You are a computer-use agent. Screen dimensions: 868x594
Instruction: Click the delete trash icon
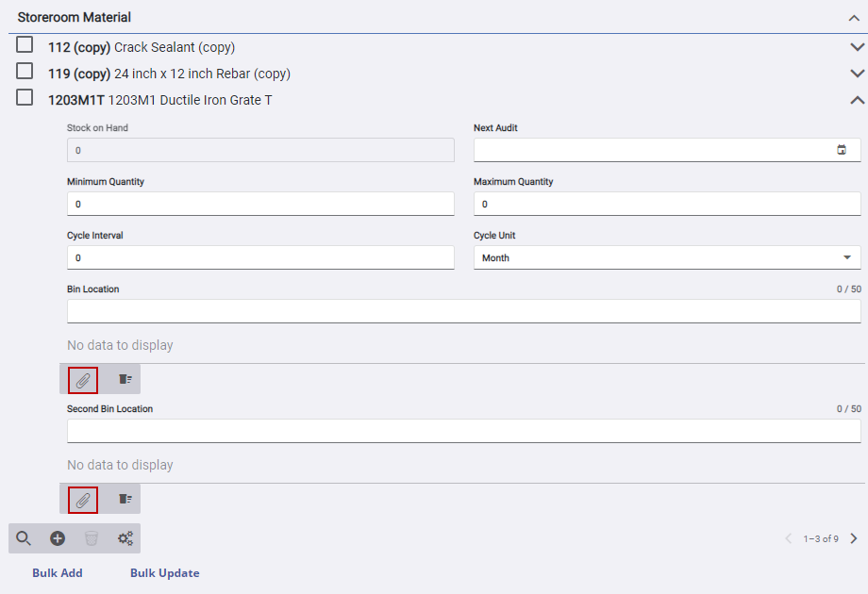[x=91, y=537]
